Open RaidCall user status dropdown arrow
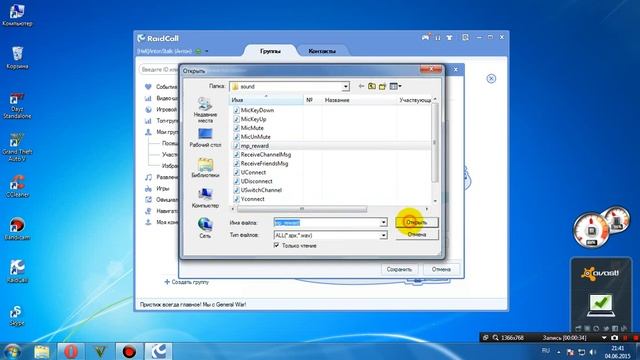Image resolution: width=640 pixels, height=360 pixels. tap(207, 51)
